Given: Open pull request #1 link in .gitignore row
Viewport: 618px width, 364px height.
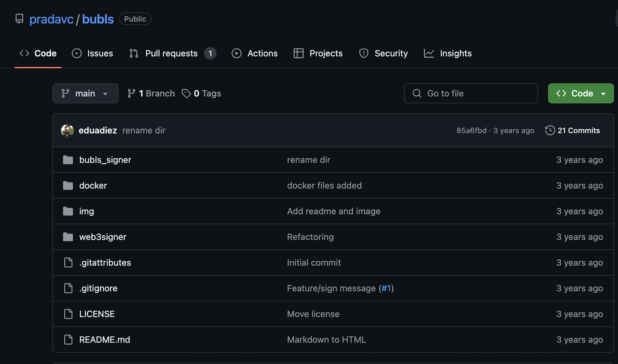Looking at the screenshot, I should [x=386, y=288].
